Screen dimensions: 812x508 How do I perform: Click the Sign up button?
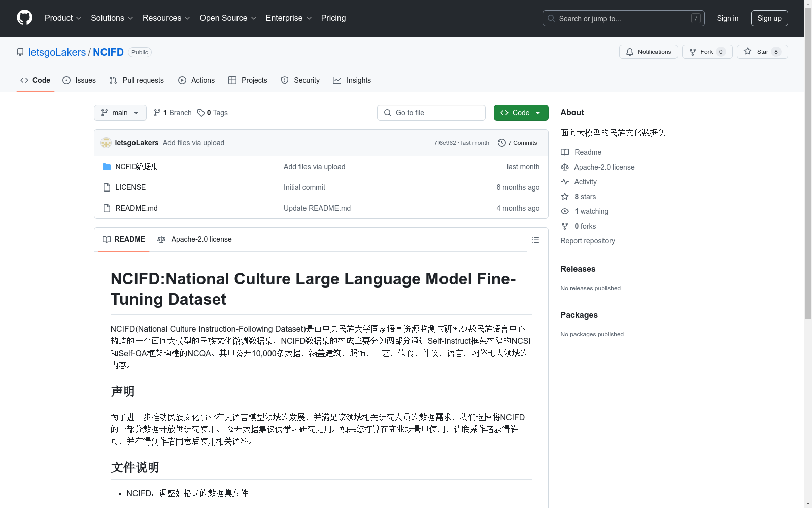[x=769, y=18]
